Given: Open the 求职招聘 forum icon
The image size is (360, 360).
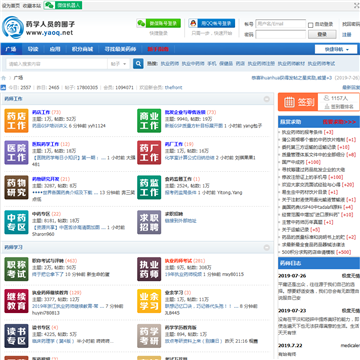Looking at the screenshot, I should pyautogui.click(x=149, y=222).
